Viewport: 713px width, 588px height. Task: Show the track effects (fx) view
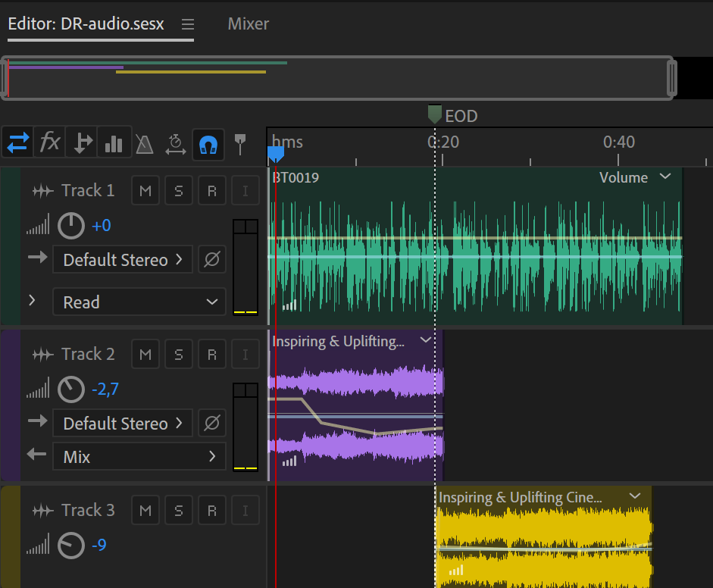coord(50,142)
